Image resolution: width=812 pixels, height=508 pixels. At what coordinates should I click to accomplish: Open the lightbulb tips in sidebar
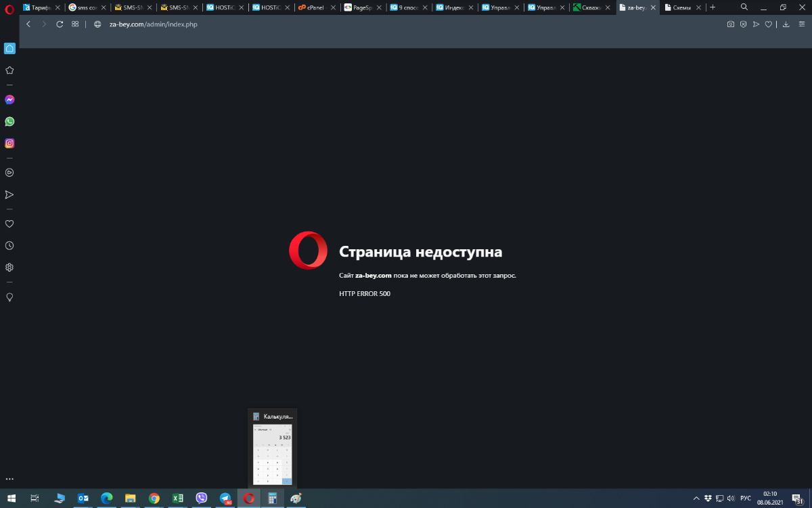pos(9,297)
